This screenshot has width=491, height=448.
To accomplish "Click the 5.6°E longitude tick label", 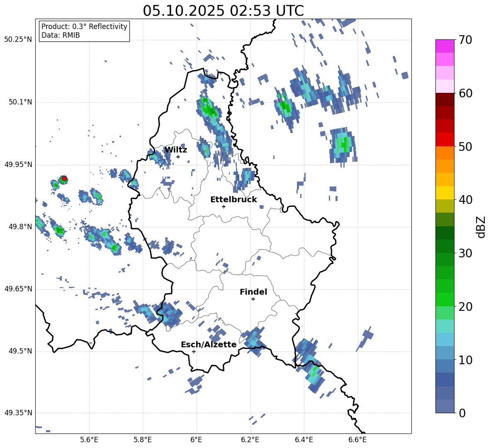I will click(89, 440).
